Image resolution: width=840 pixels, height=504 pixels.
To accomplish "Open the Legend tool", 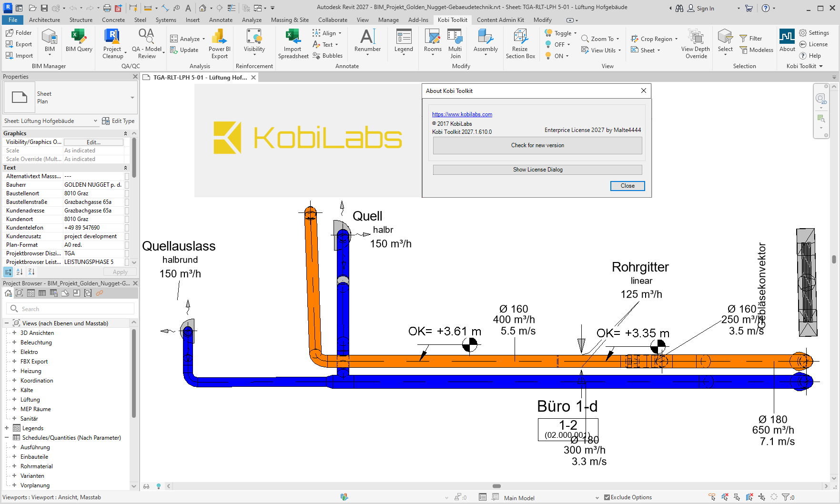I will pos(404,40).
